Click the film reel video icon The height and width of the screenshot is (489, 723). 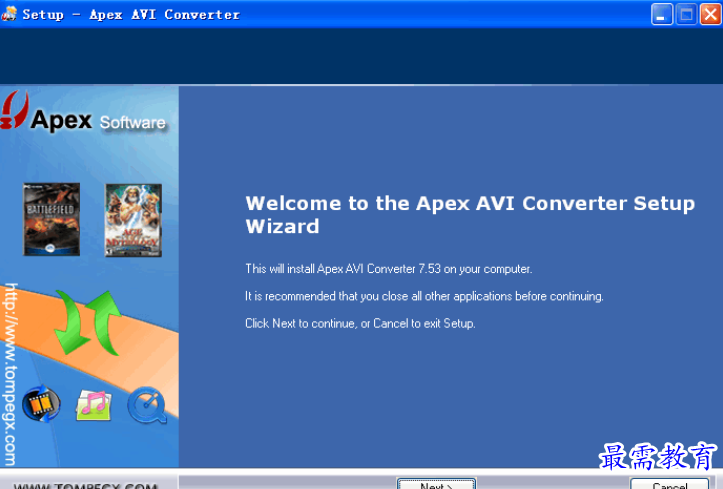pos(41,404)
